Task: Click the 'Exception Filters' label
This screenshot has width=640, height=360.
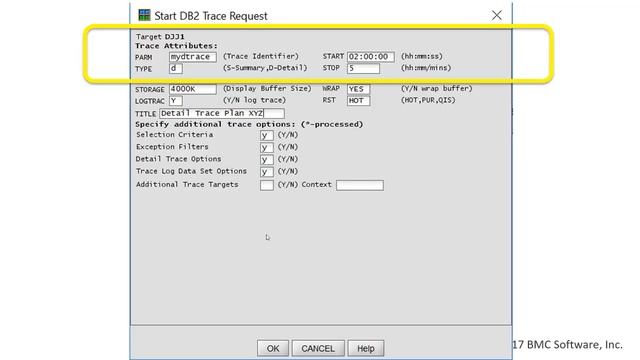Action: point(172,147)
